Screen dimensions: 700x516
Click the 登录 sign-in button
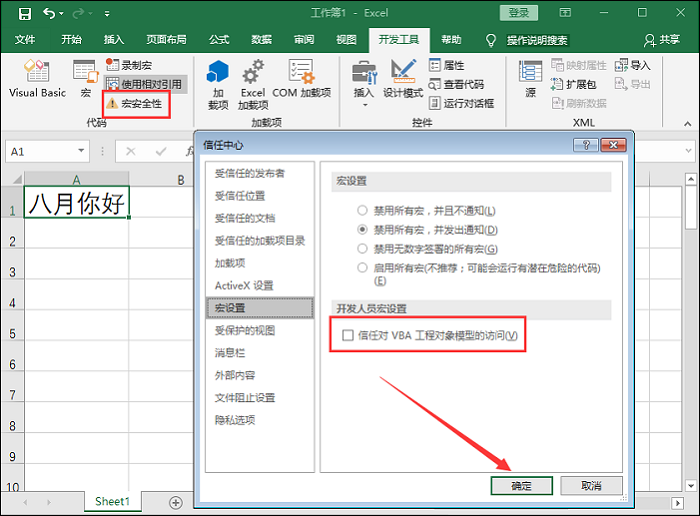pyautogui.click(x=518, y=12)
